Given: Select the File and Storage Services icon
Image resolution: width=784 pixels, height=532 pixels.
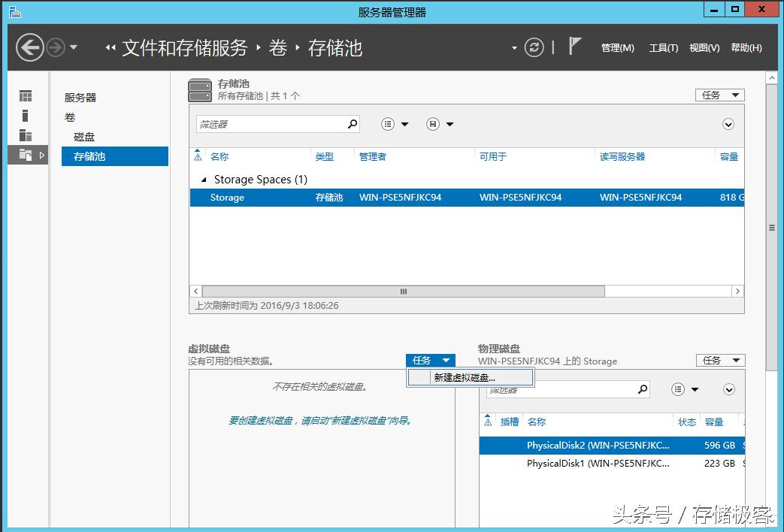Looking at the screenshot, I should coord(25,156).
